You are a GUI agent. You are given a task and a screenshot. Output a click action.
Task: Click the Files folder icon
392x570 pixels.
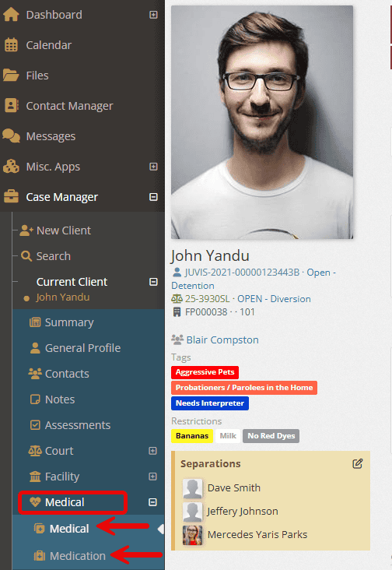point(11,76)
